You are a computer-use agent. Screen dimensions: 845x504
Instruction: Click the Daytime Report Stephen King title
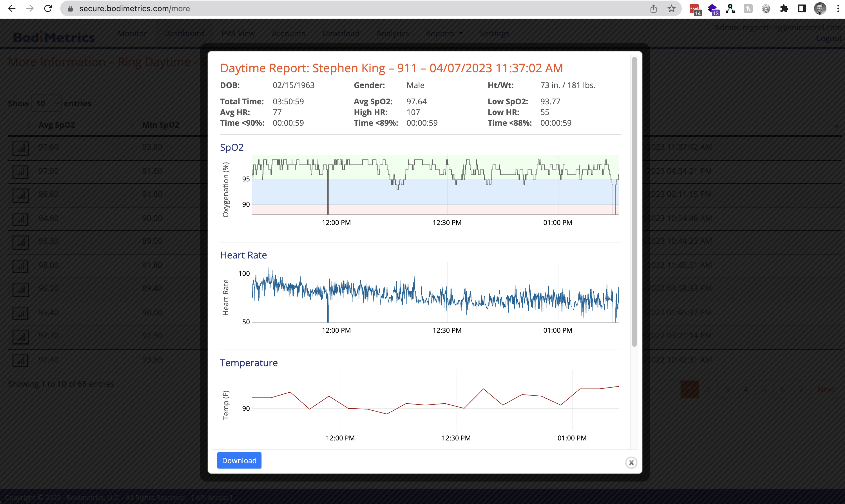point(391,68)
